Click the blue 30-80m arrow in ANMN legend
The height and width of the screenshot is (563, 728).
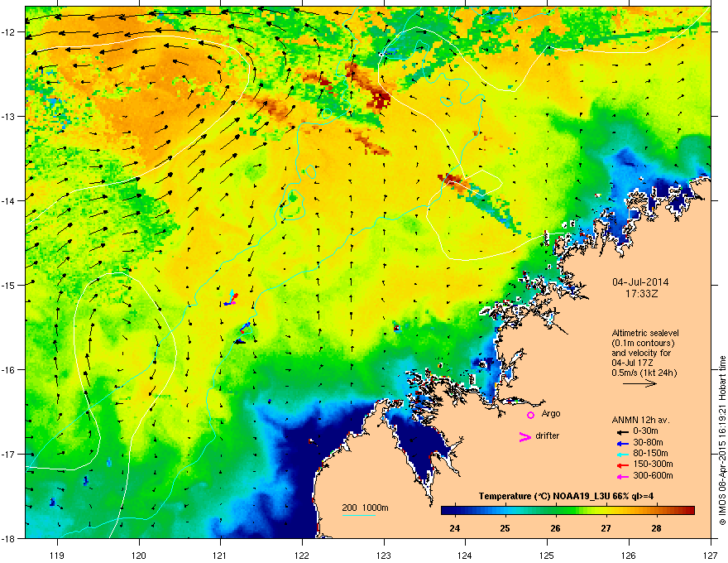click(x=622, y=444)
